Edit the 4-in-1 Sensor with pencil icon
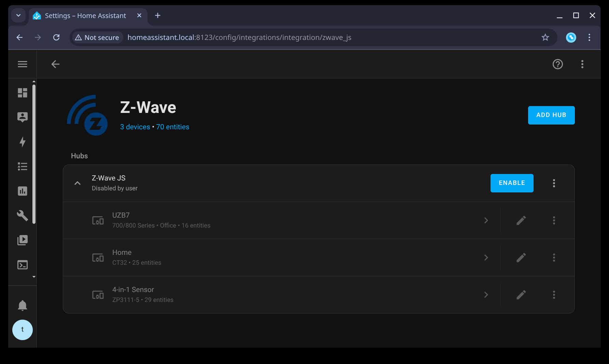Screen dimensions: 609x364 pos(521,295)
